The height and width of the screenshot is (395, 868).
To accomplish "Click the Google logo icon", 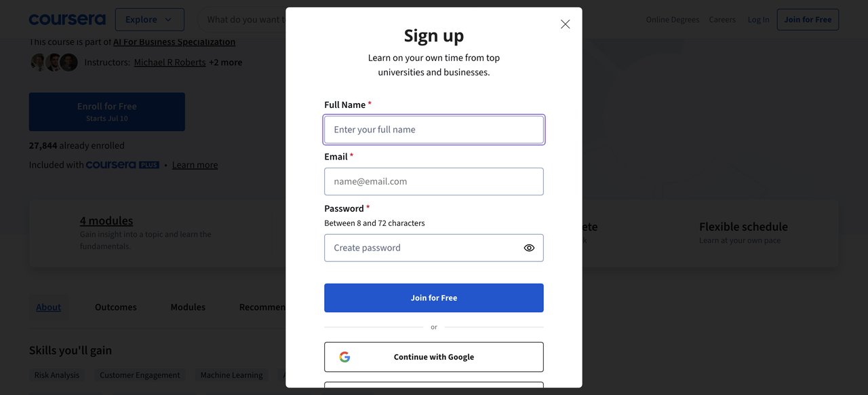I will click(x=344, y=357).
